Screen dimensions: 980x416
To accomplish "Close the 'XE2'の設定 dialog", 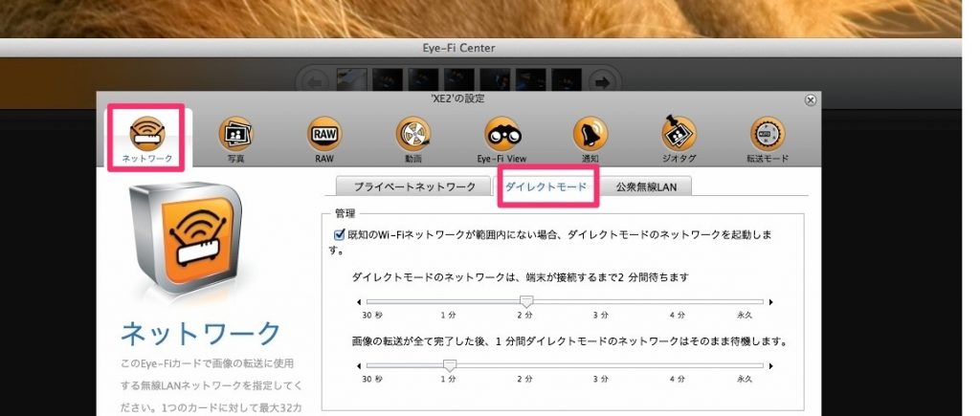I will pyautogui.click(x=810, y=100).
